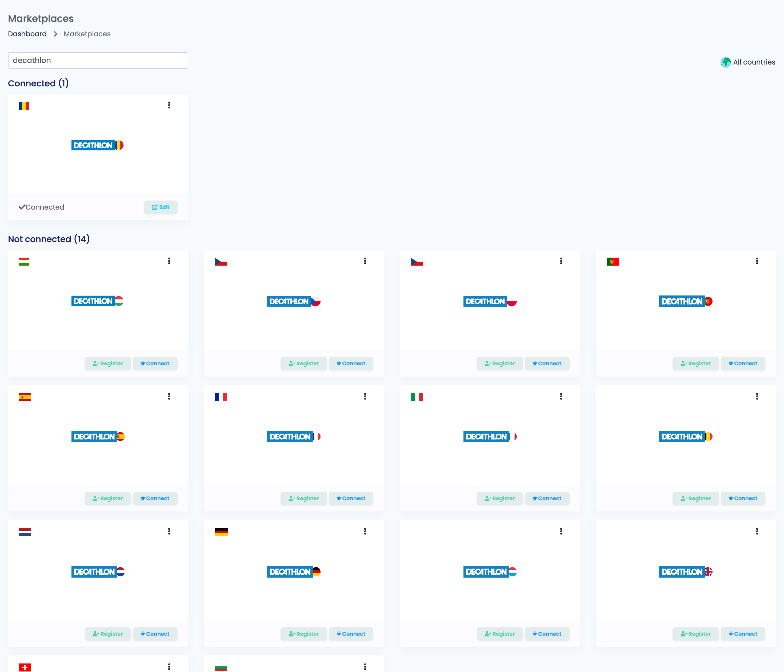Click the Decathlon Germany logo thumbnail
The image size is (784, 672).
click(x=294, y=572)
